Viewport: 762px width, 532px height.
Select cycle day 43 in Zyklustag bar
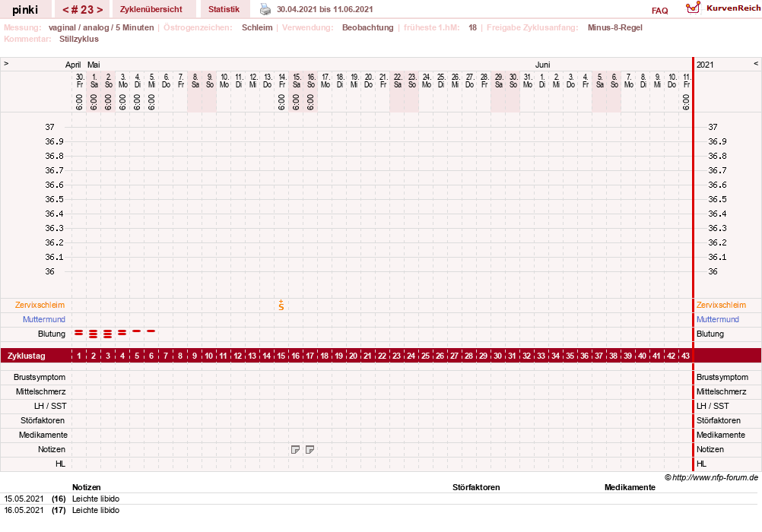tap(685, 356)
